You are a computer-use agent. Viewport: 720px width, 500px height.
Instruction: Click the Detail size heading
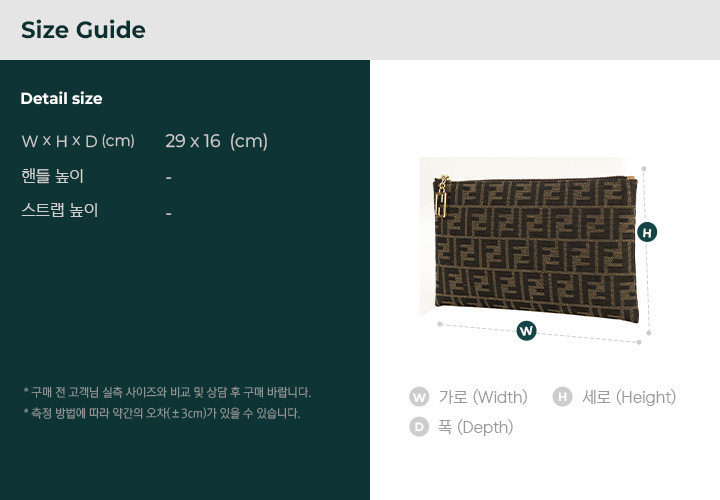click(61, 98)
